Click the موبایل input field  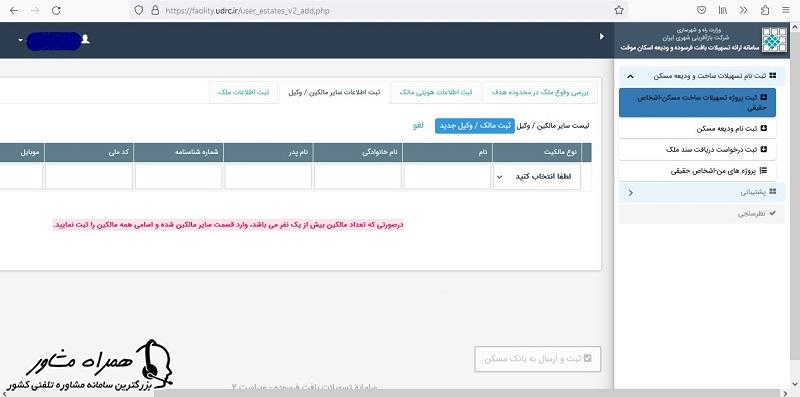click(21, 177)
